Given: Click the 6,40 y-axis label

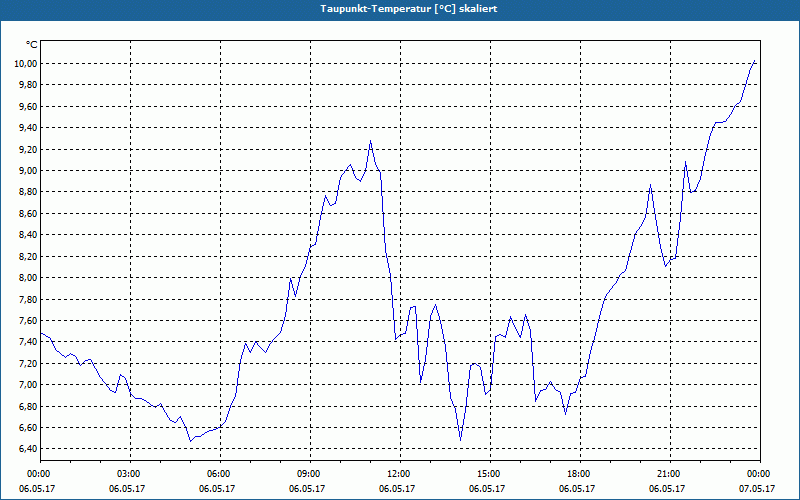Looking at the screenshot, I should pyautogui.click(x=28, y=449).
